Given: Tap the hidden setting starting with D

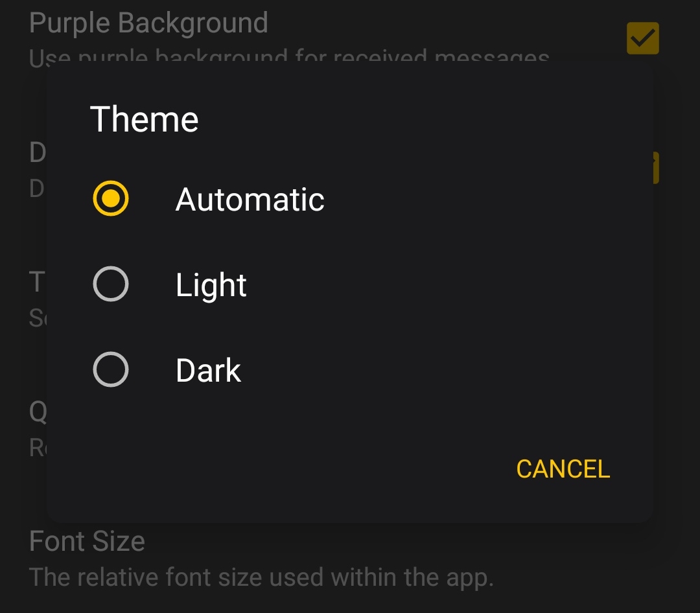Looking at the screenshot, I should click(38, 154).
